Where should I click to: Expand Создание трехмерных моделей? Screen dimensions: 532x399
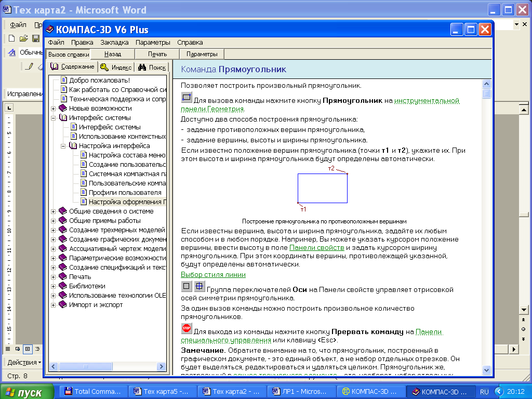tap(54, 230)
